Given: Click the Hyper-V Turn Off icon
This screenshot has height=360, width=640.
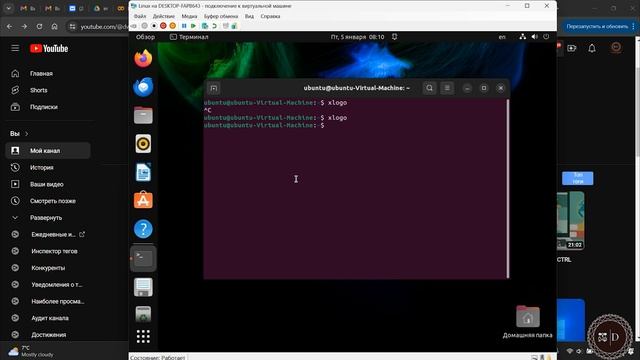Looking at the screenshot, I should (154, 26).
